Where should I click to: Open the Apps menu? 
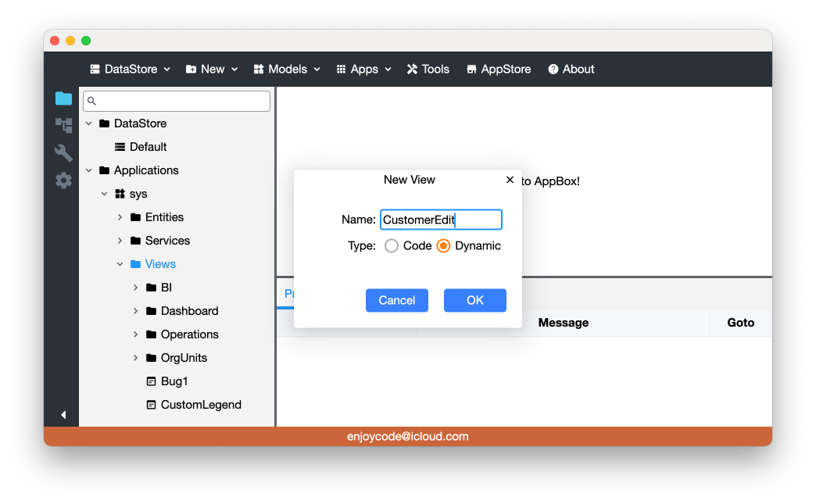pyautogui.click(x=363, y=70)
